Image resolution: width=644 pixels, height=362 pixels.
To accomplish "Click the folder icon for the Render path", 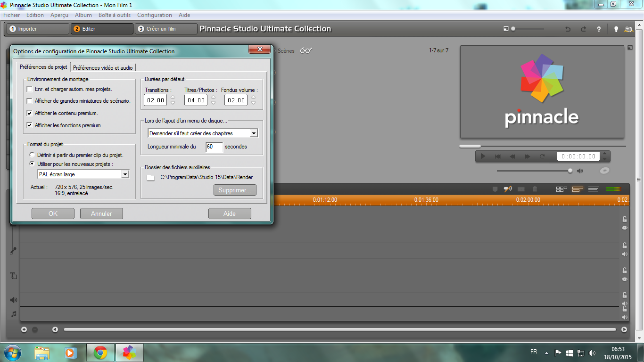I will [x=150, y=178].
